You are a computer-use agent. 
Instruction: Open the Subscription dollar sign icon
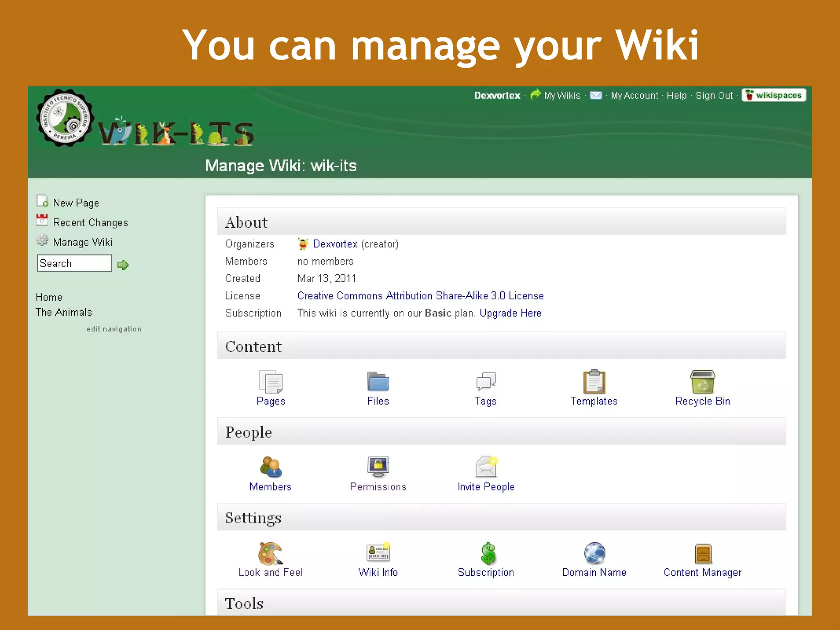point(488,553)
